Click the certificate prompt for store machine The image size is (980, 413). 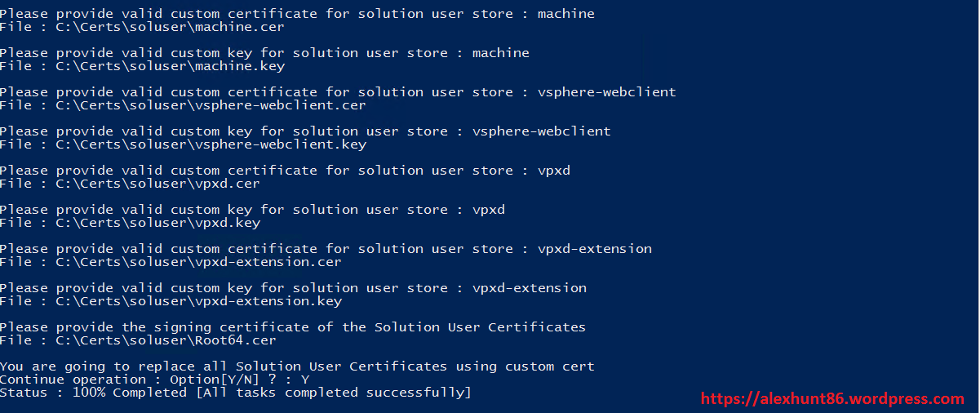tap(297, 14)
